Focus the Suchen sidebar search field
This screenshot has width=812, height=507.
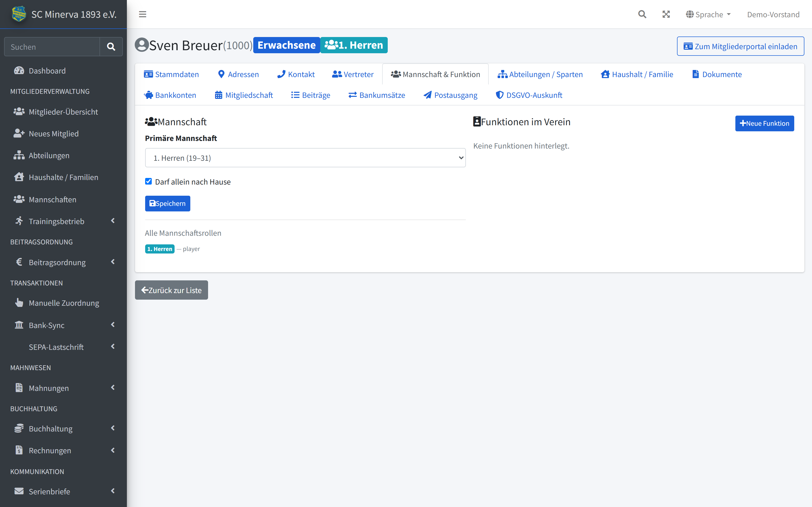[52, 47]
